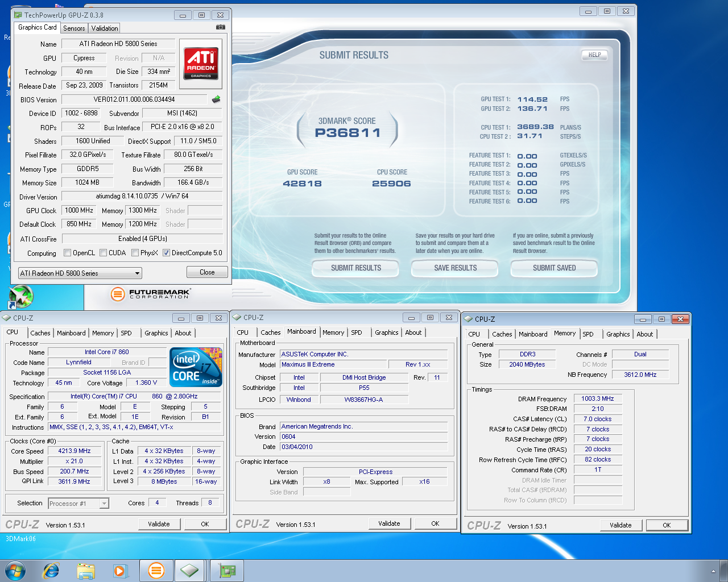The width and height of the screenshot is (728, 582).
Task: Click the Driver Version field in GPU-Z
Action: point(142,196)
